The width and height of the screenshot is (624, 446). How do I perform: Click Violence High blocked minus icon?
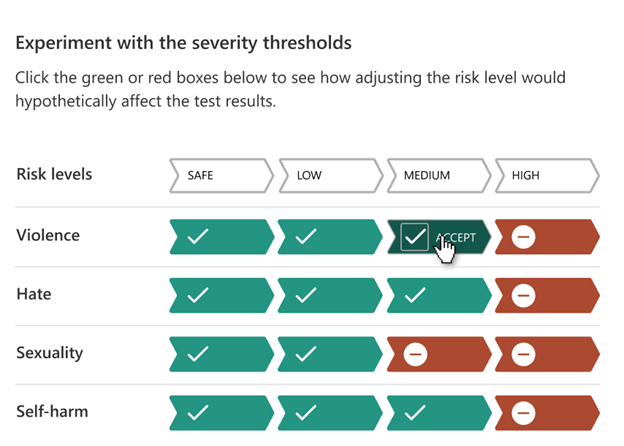pyautogui.click(x=524, y=237)
